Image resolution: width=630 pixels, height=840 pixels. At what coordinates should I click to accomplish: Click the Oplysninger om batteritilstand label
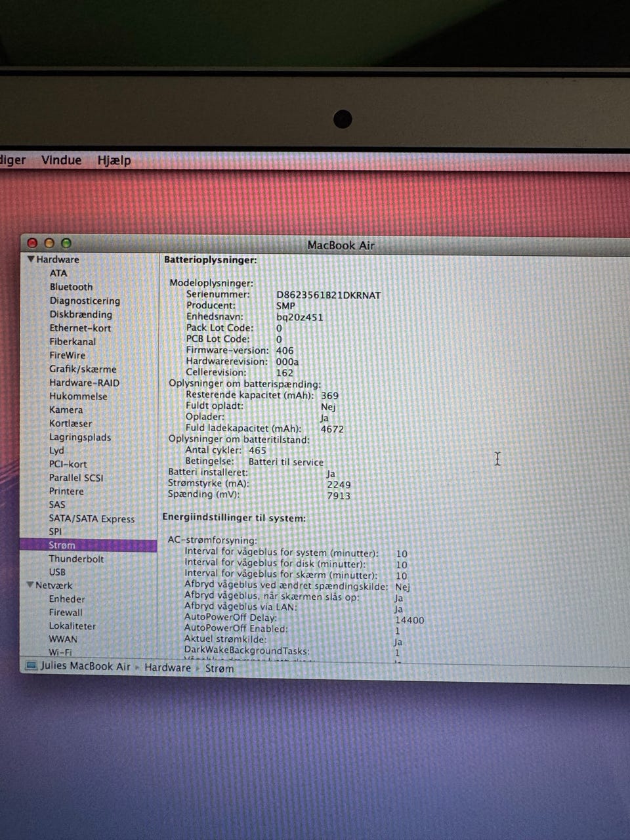point(239,439)
